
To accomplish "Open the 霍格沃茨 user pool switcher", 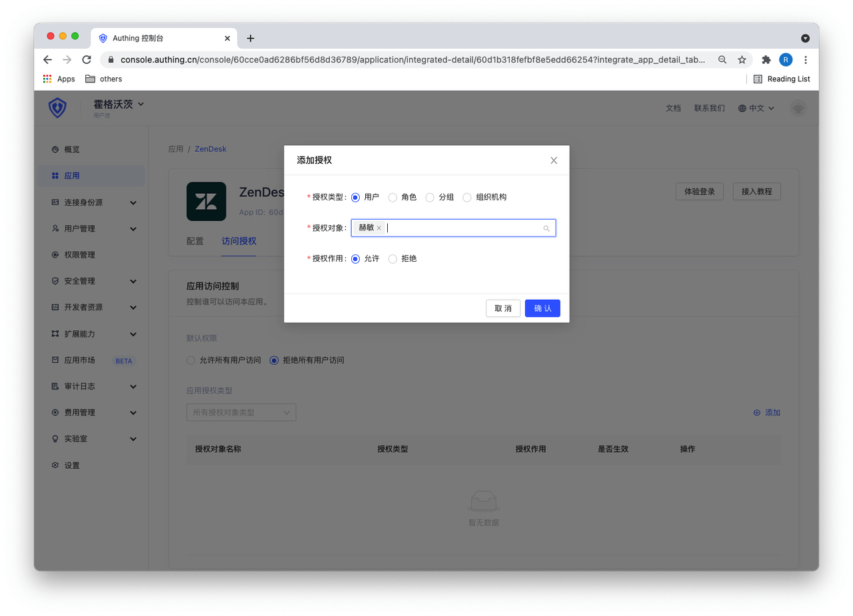I will 119,105.
